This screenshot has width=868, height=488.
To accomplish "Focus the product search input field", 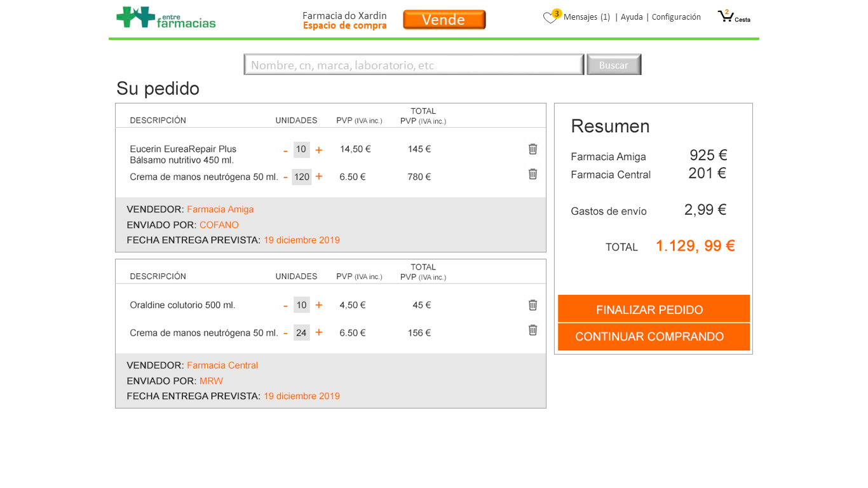I will (414, 65).
